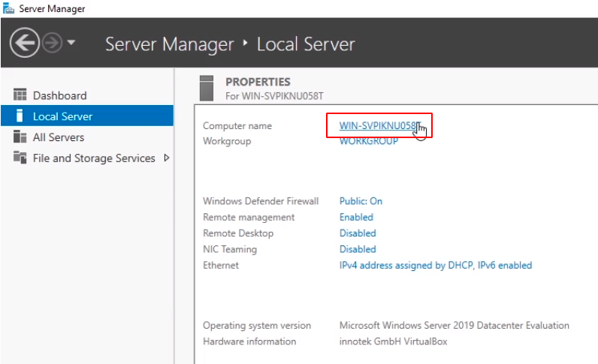Open computer name WIN-SVPIKNU058T link
This screenshot has width=598, height=364.
tap(380, 126)
